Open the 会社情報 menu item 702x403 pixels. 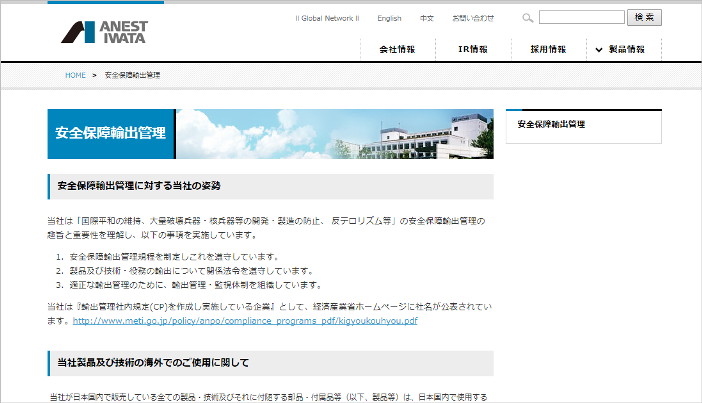397,49
